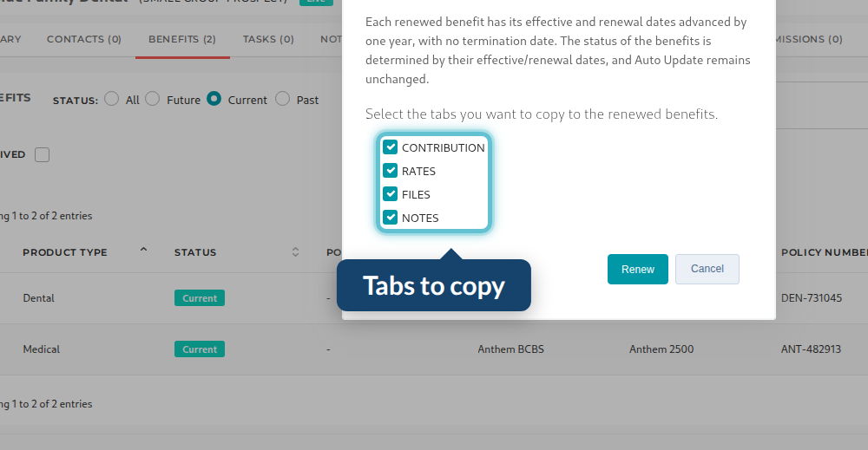Toggle the FILES checkbox
The image size is (868, 450).
(391, 194)
